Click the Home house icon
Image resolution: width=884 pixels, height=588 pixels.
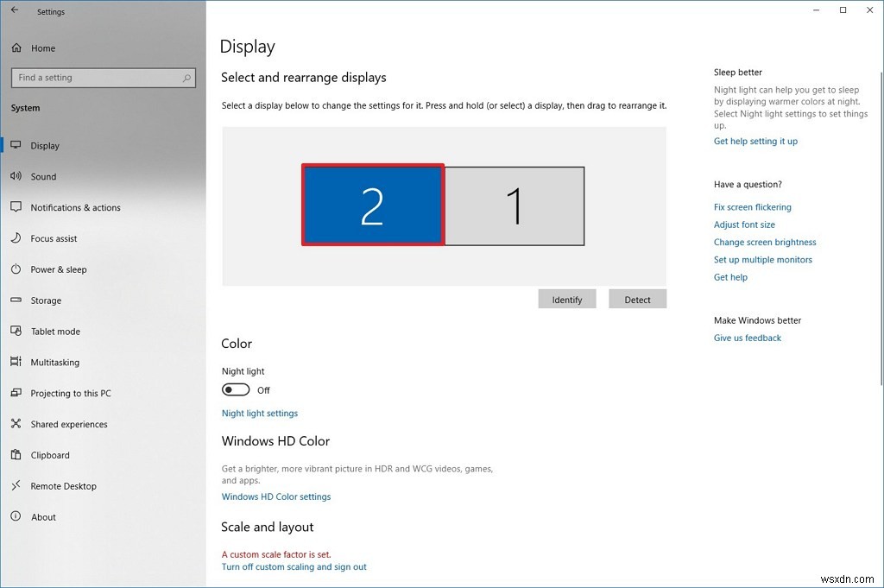tap(16, 47)
